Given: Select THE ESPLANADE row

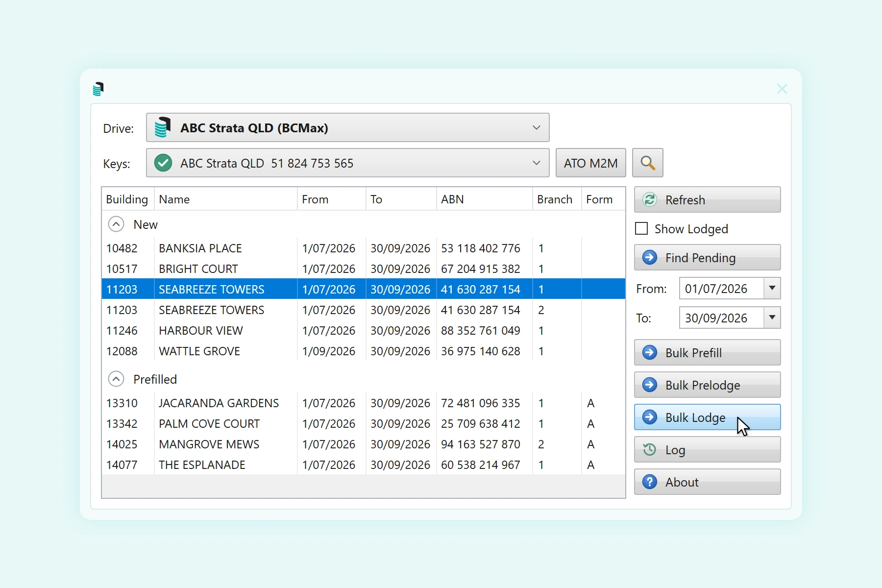Looking at the screenshot, I should (x=364, y=465).
